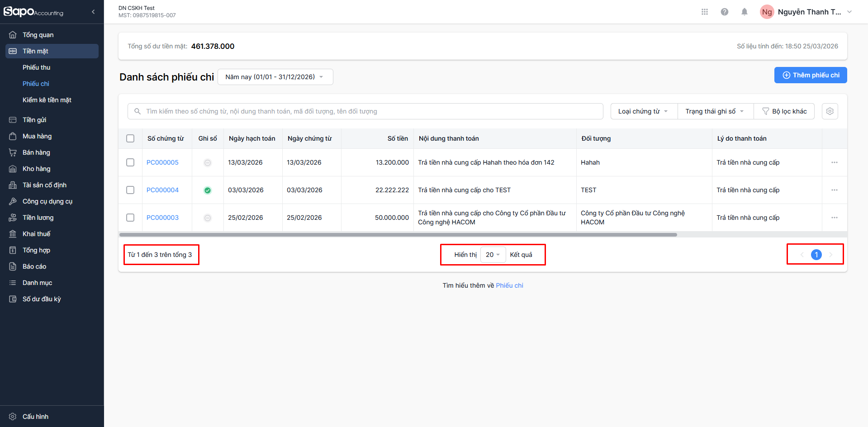Open more actions for PC000005 row

(834, 162)
